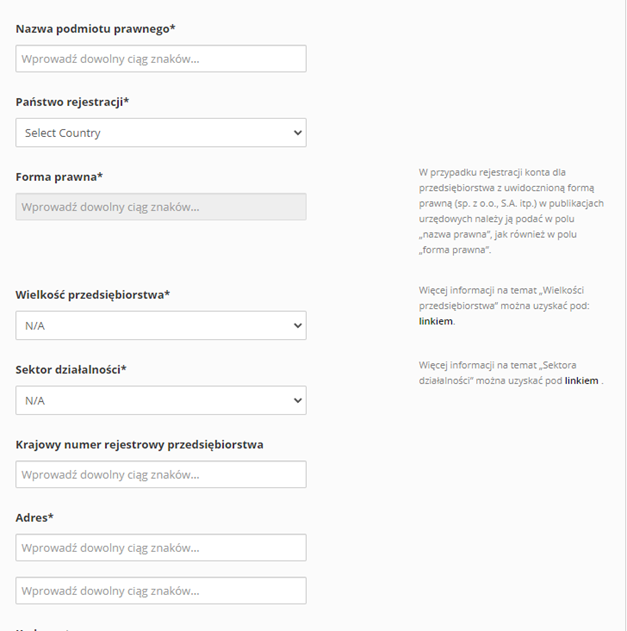Click the Sektor działalności label
Viewport: 627px width, 631px height.
(71, 370)
